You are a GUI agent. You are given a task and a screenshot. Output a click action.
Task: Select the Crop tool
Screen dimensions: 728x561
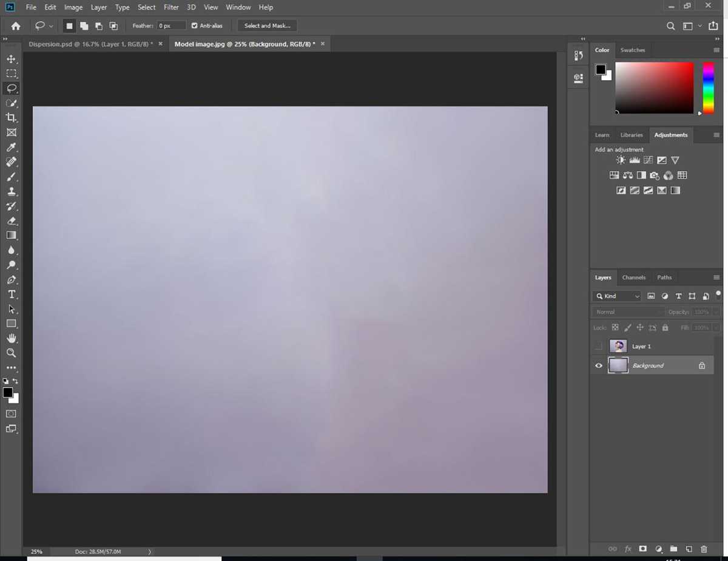coord(11,117)
